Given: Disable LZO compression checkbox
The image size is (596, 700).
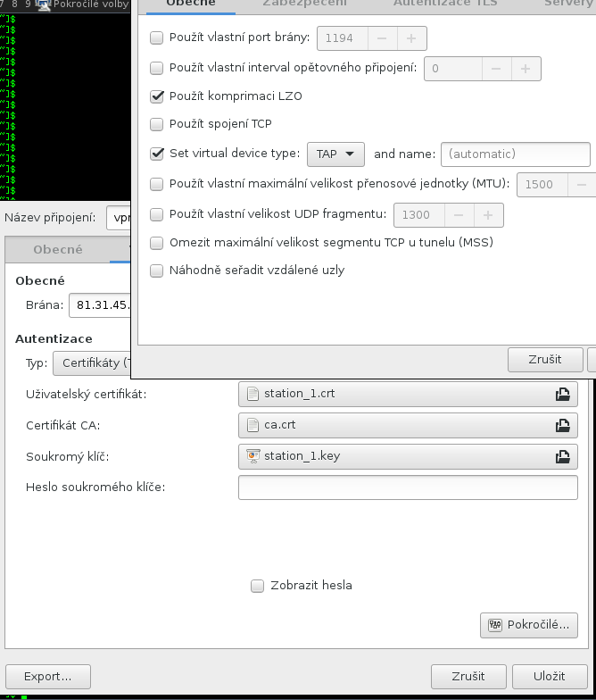Looking at the screenshot, I should [x=157, y=96].
